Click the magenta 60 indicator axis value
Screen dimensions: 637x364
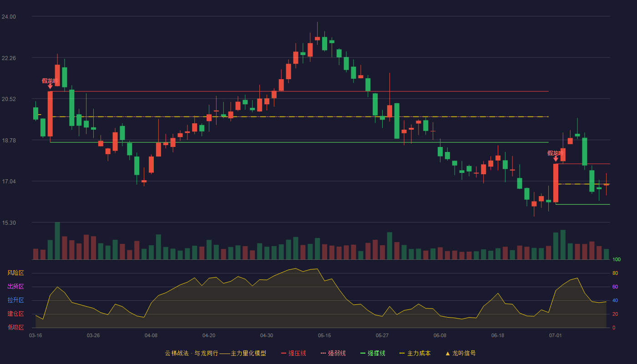[x=615, y=287]
